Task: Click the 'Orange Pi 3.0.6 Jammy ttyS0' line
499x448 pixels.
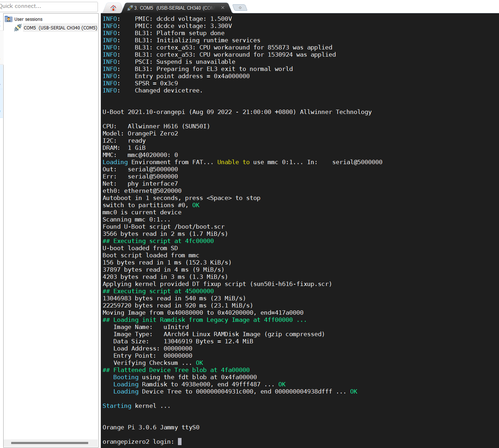Action: pos(151,427)
